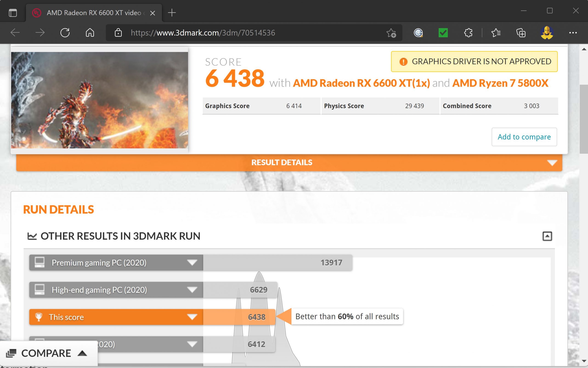Expand the High-end gaming PC (2020) dropdown arrow
Viewport: 588px width, 368px height.
tap(192, 290)
